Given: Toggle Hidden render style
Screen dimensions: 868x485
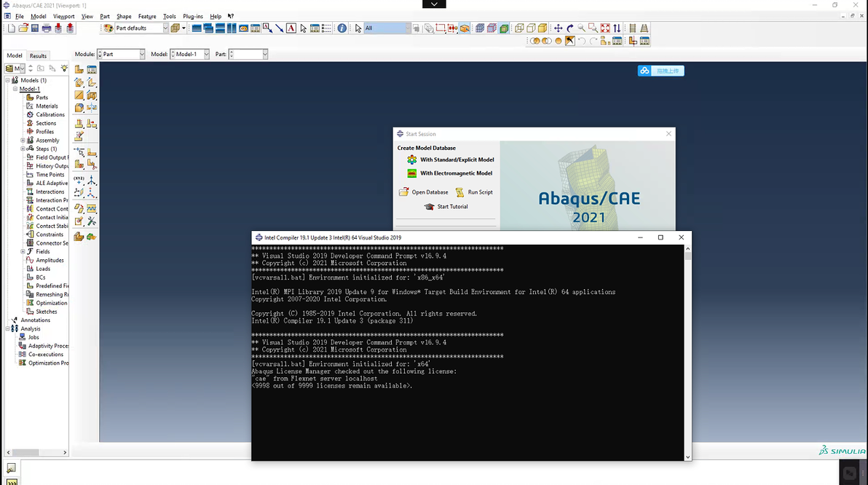Looking at the screenshot, I should pyautogui.click(x=531, y=28).
